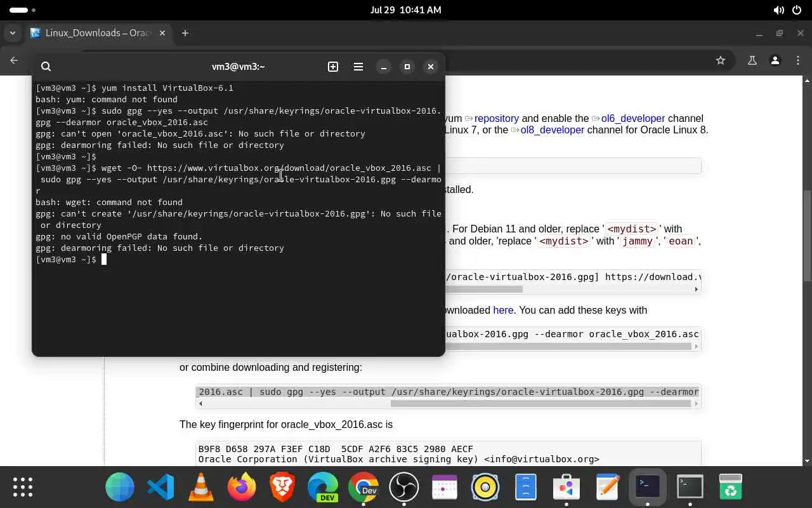This screenshot has height=508, width=812.
Task: Open a new browser tab with plus
Action: pyautogui.click(x=185, y=33)
